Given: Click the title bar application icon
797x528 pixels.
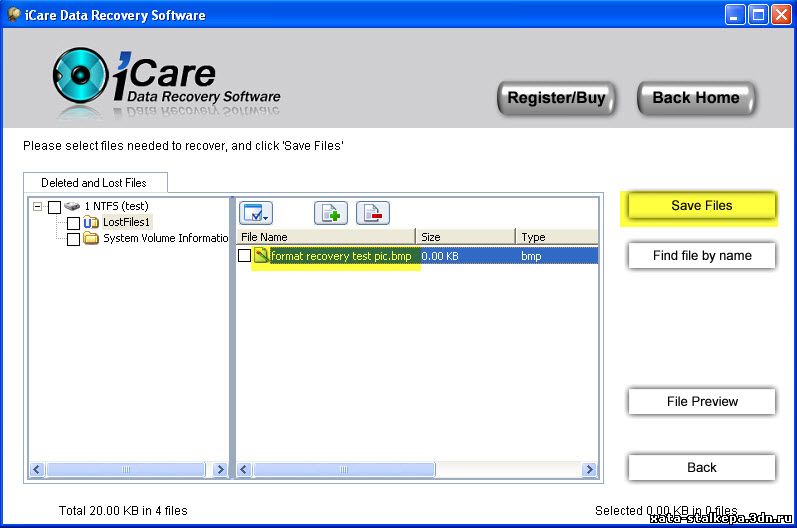Looking at the screenshot, I should click(x=14, y=15).
